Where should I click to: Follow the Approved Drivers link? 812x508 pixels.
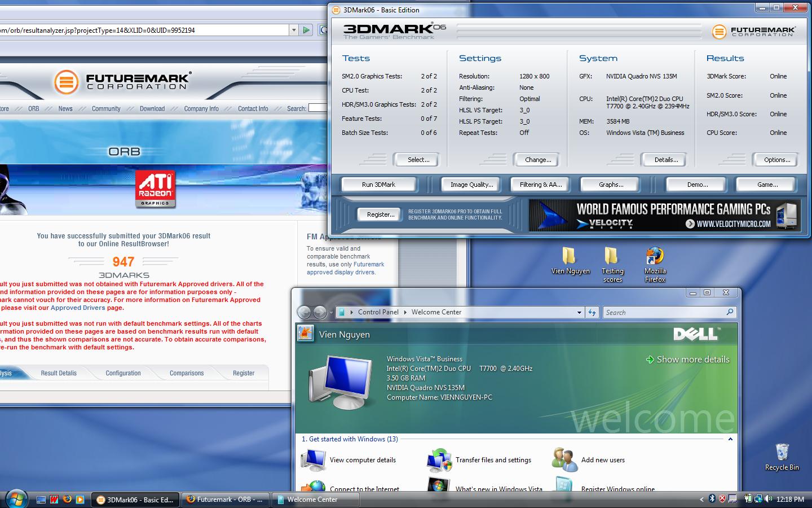[78, 308]
